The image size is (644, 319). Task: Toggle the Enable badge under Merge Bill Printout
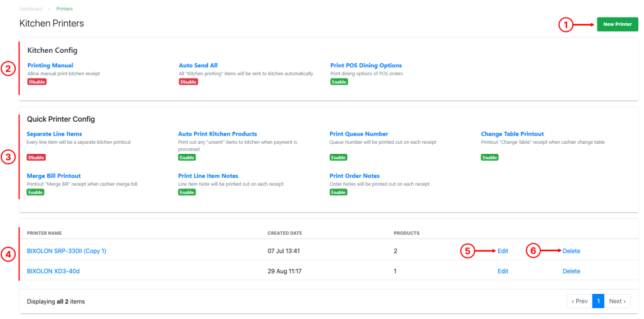pyautogui.click(x=35, y=192)
